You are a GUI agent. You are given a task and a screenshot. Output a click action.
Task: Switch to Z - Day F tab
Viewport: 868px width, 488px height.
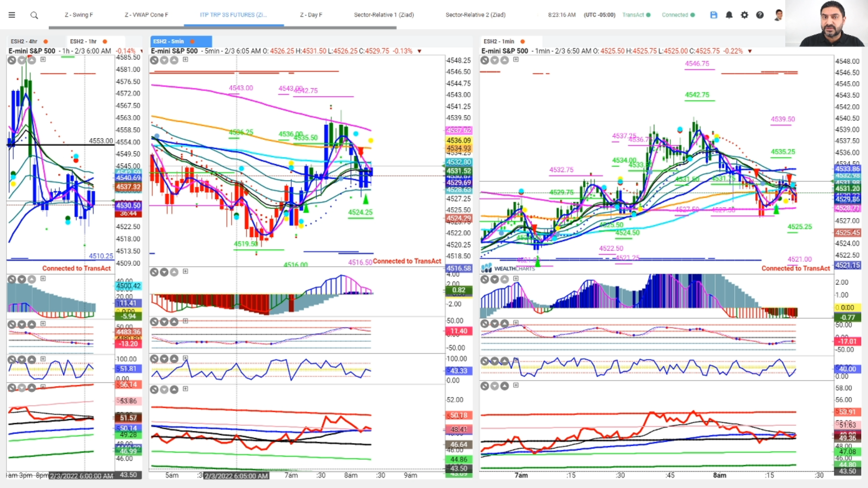pos(311,15)
